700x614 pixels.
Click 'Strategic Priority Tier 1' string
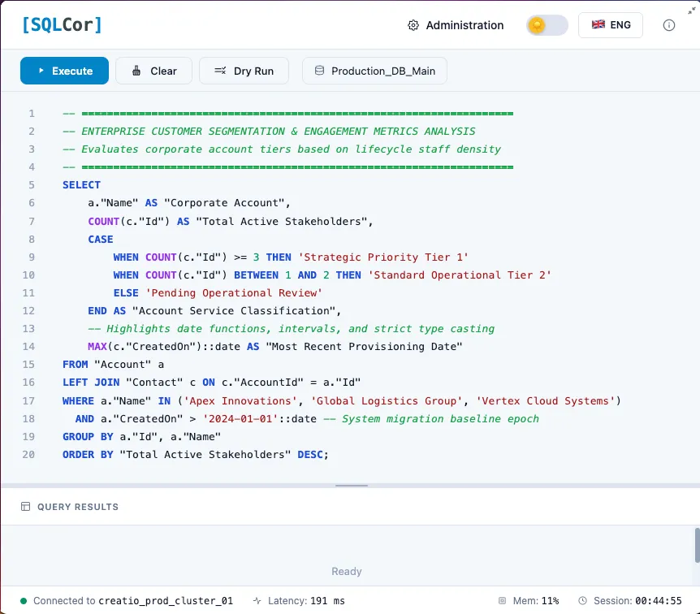[383, 257]
